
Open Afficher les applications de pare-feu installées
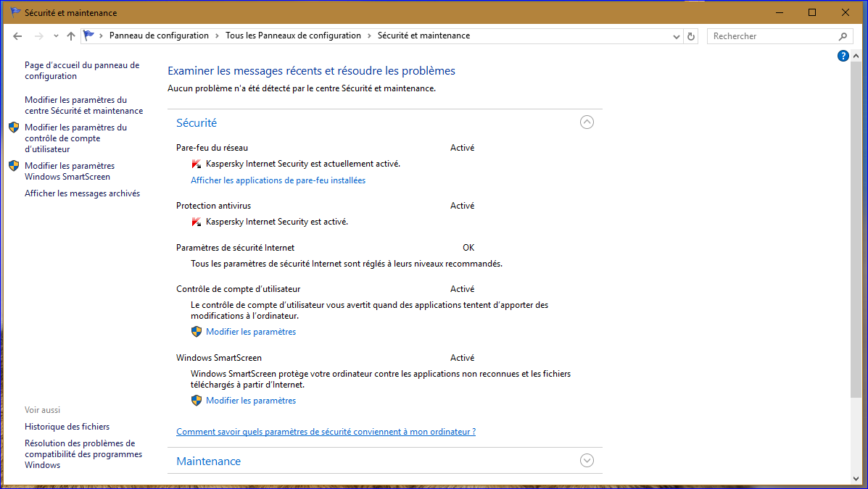coord(278,180)
